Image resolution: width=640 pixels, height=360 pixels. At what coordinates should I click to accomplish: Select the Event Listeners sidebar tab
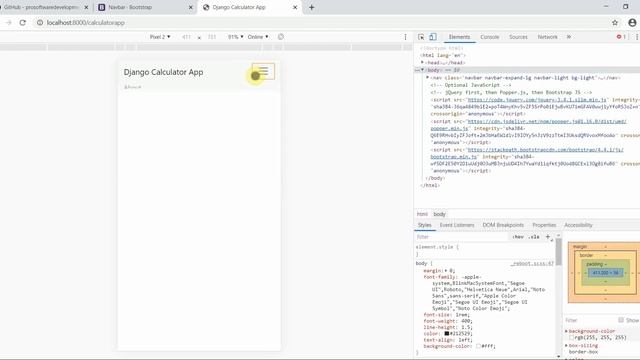pos(457,225)
